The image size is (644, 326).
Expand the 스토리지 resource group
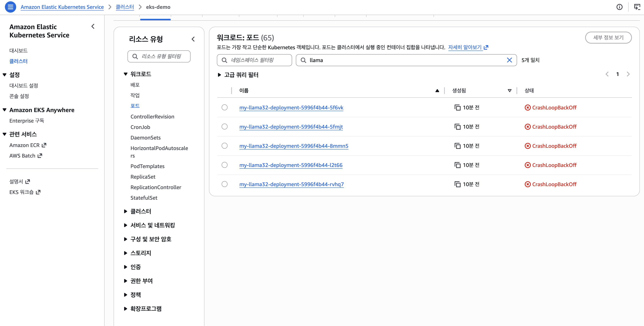point(125,253)
